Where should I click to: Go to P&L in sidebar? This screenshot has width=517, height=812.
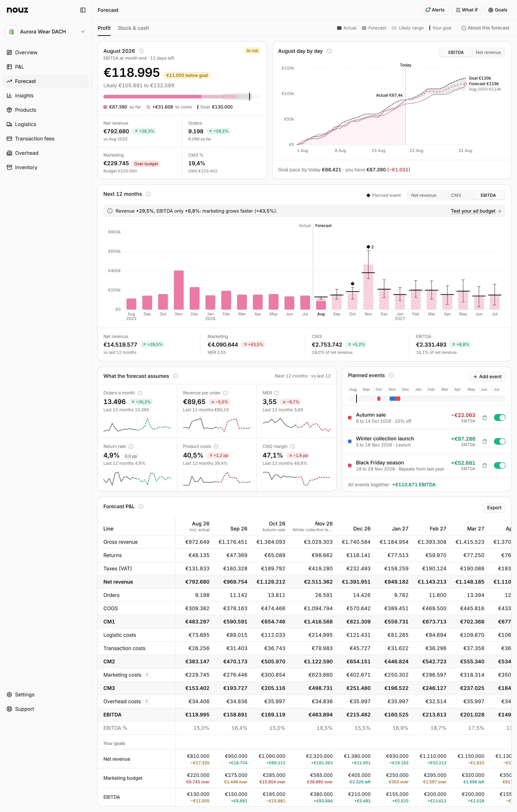pos(46,67)
